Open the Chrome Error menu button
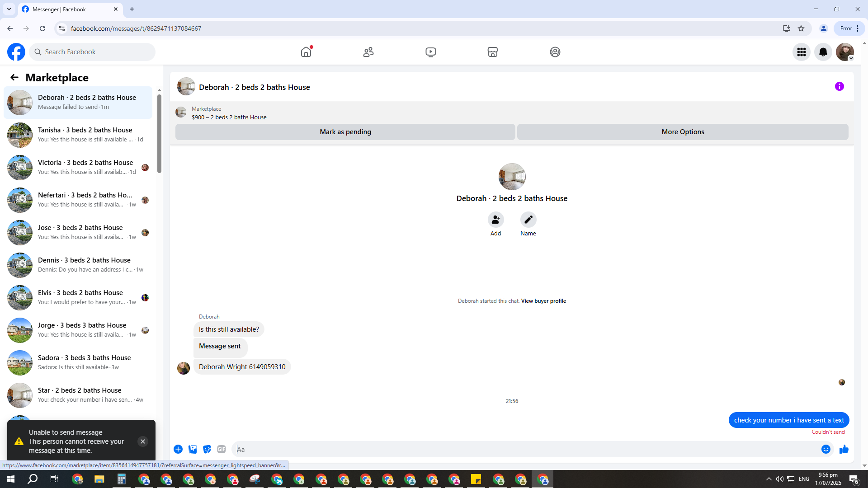The width and height of the screenshot is (868, 488). click(x=849, y=28)
